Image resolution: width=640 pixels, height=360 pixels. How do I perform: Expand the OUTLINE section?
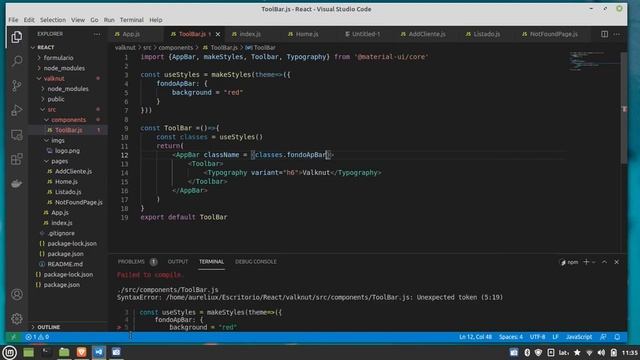tap(48, 327)
